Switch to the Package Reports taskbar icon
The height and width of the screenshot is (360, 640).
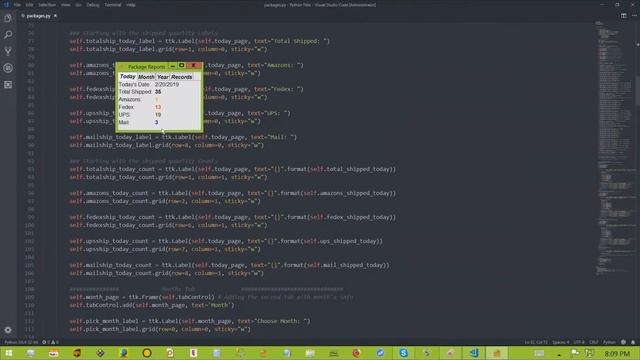(497, 353)
